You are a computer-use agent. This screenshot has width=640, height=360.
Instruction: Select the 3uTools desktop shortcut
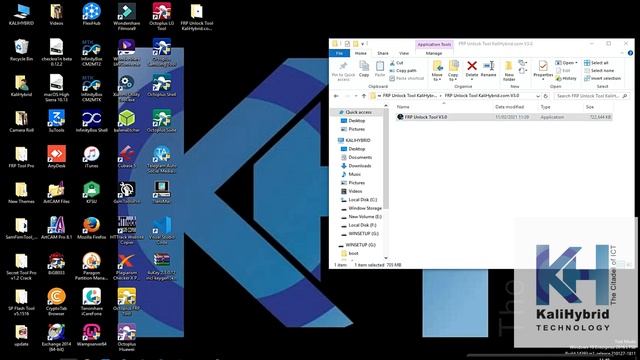click(56, 121)
